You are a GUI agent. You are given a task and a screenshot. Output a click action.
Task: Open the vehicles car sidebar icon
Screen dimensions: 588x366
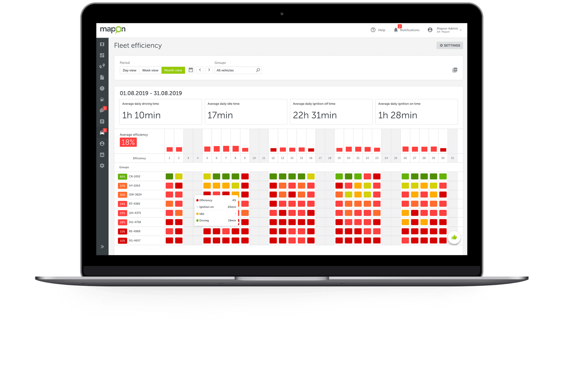coord(102,132)
